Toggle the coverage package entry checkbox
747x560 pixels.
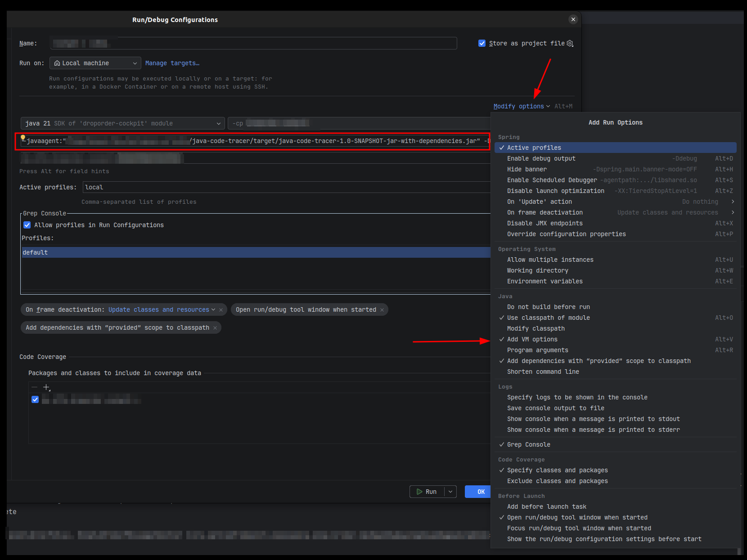pyautogui.click(x=35, y=399)
